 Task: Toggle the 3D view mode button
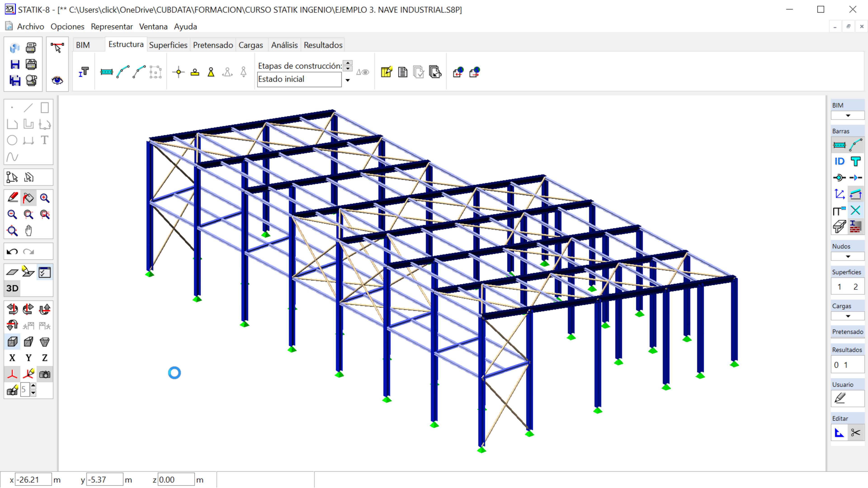tap(12, 288)
